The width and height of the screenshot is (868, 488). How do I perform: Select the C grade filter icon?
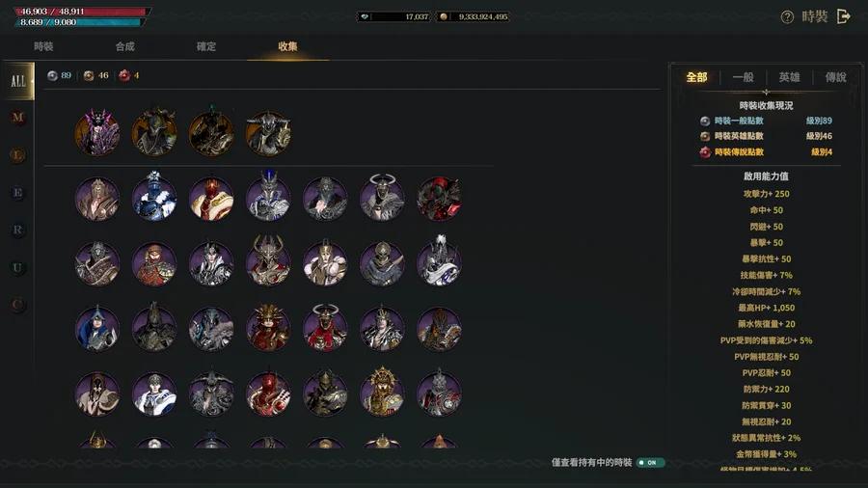coord(17,305)
